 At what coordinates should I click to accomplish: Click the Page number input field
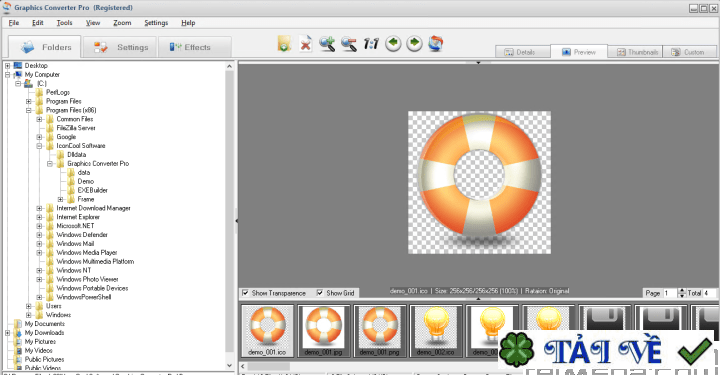click(x=669, y=293)
